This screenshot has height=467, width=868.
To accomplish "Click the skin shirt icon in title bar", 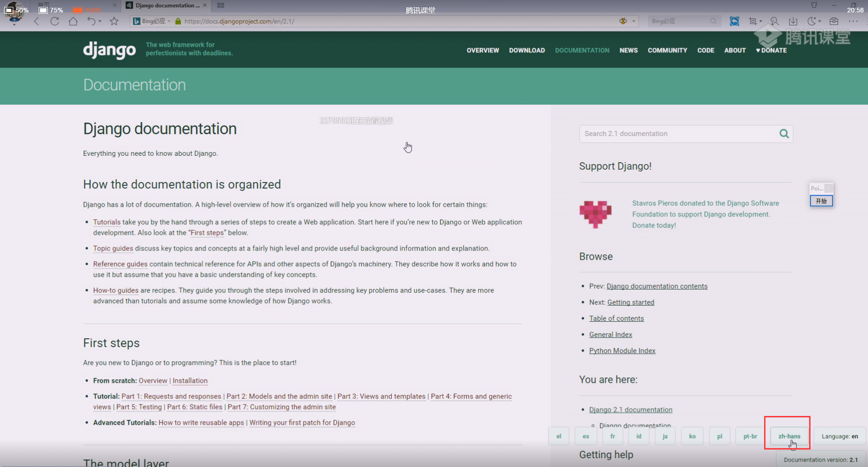I will (814, 5).
